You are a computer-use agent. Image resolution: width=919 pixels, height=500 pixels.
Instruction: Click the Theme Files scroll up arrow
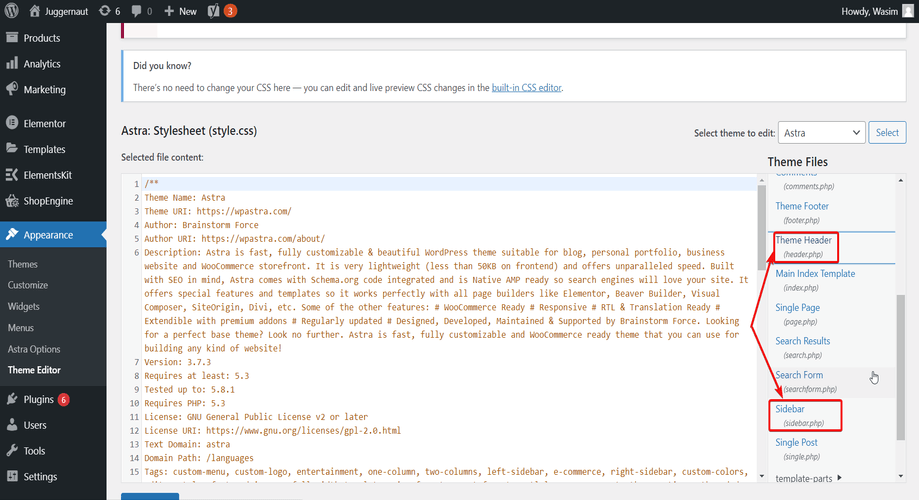click(x=901, y=181)
